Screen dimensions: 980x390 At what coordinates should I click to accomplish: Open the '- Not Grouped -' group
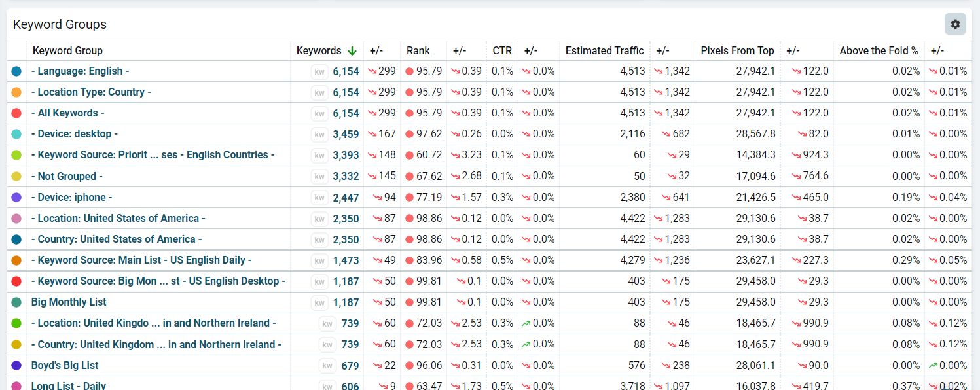67,176
